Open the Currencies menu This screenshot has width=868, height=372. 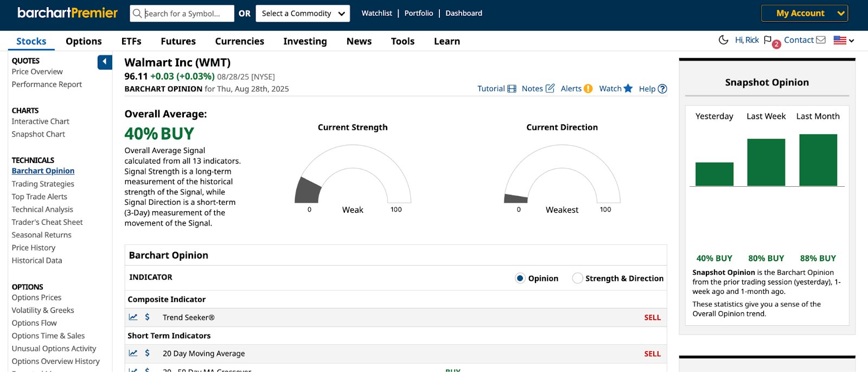(240, 41)
